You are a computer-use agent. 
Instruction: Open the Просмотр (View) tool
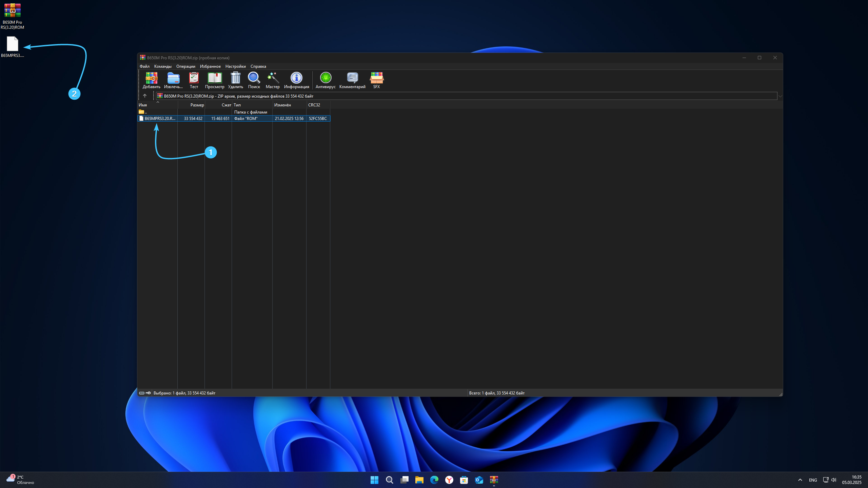215,80
